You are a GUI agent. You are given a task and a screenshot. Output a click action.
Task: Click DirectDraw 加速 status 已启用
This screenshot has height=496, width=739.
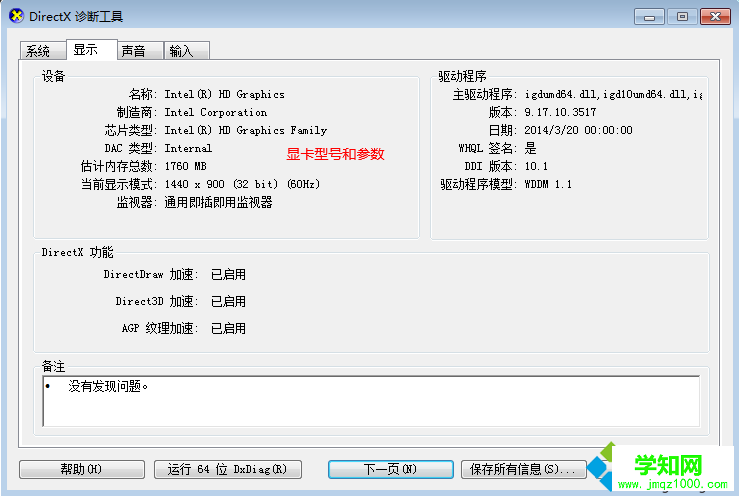pos(228,274)
